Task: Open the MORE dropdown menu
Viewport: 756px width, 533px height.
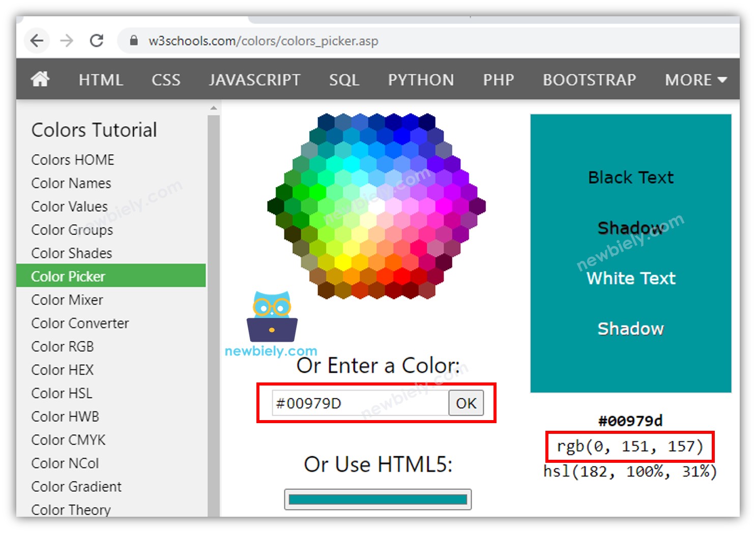Action: pos(695,79)
